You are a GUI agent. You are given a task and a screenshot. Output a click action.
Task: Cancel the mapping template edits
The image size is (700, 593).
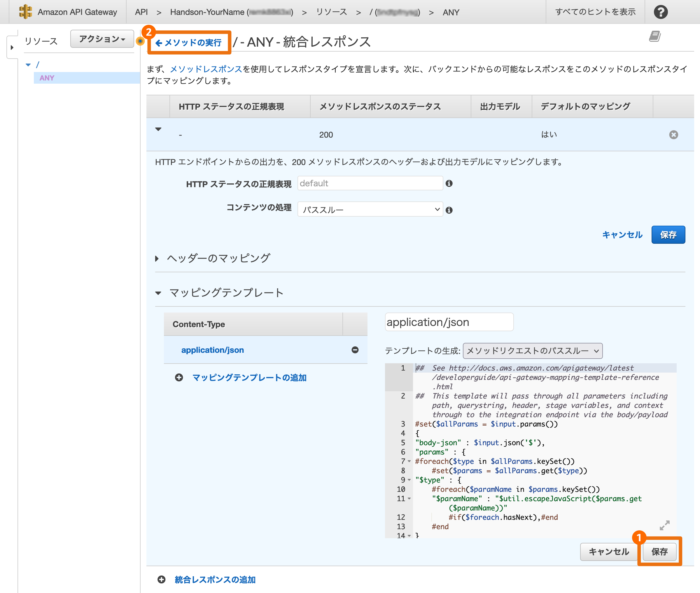click(608, 552)
